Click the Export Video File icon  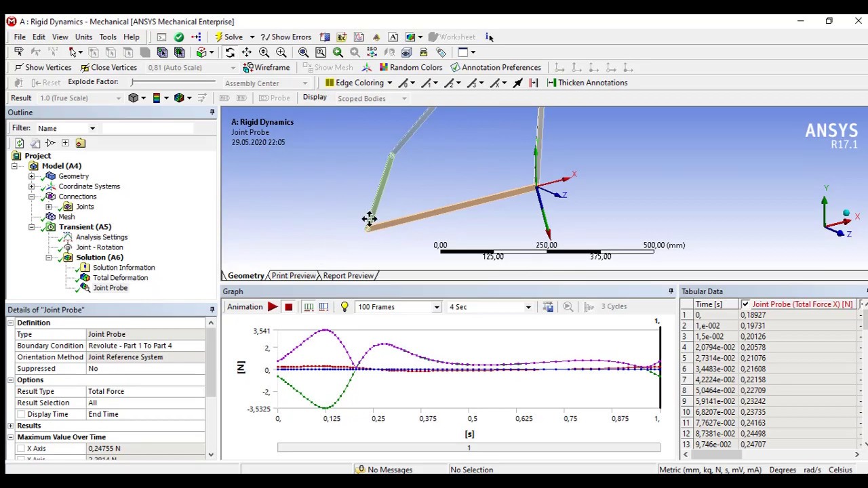point(548,307)
